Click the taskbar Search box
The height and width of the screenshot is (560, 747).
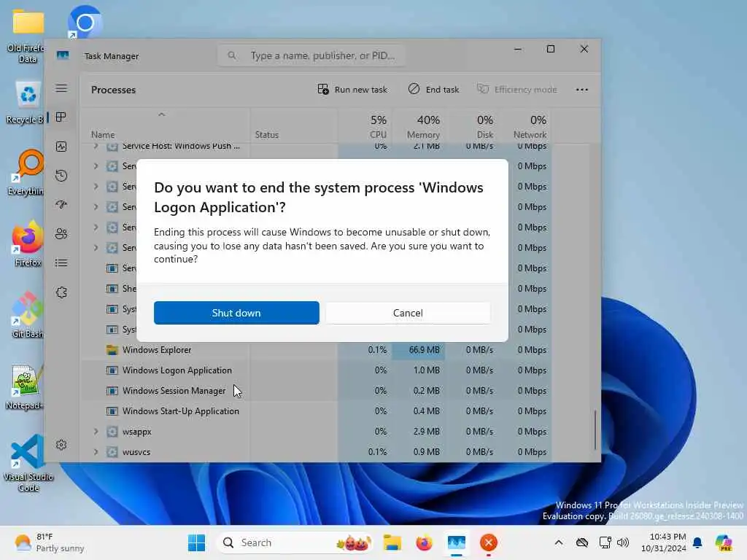click(x=295, y=542)
